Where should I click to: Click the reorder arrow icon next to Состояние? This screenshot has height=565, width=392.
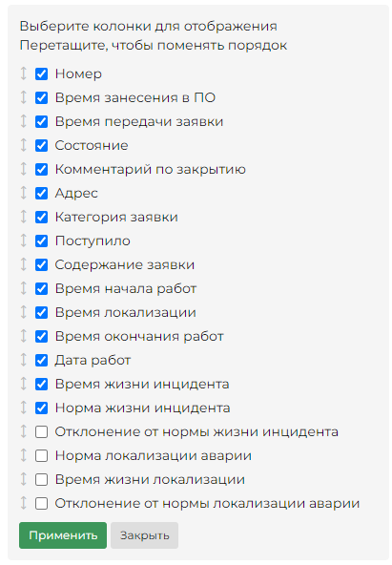click(24, 145)
